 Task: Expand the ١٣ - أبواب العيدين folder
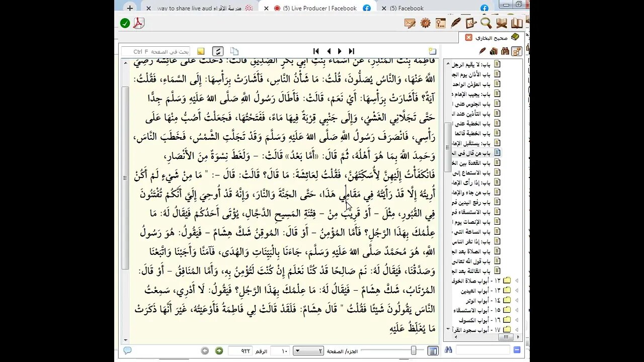click(516, 291)
